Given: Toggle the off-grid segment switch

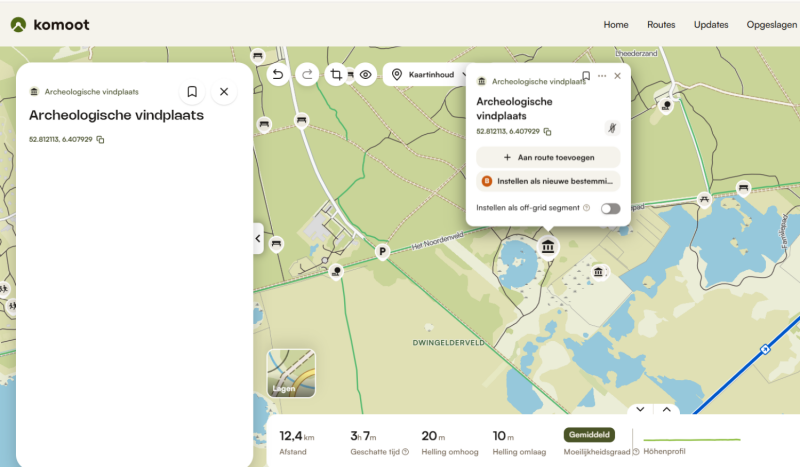Looking at the screenshot, I should pyautogui.click(x=610, y=208).
